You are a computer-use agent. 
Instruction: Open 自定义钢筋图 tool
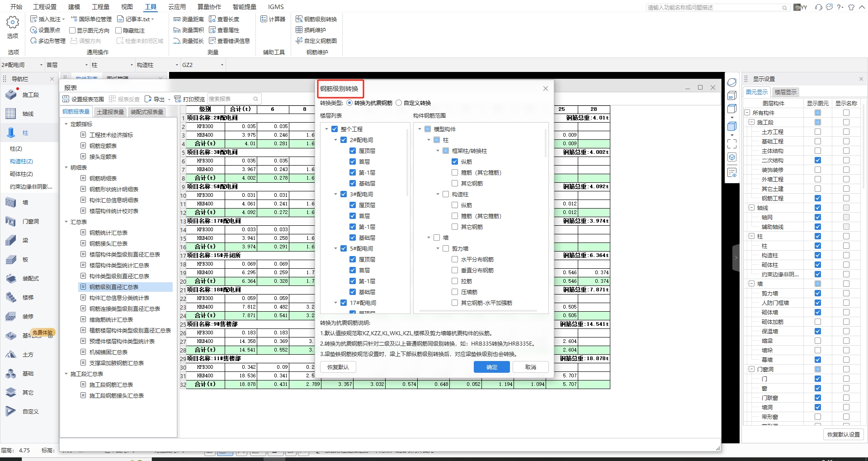[316, 41]
